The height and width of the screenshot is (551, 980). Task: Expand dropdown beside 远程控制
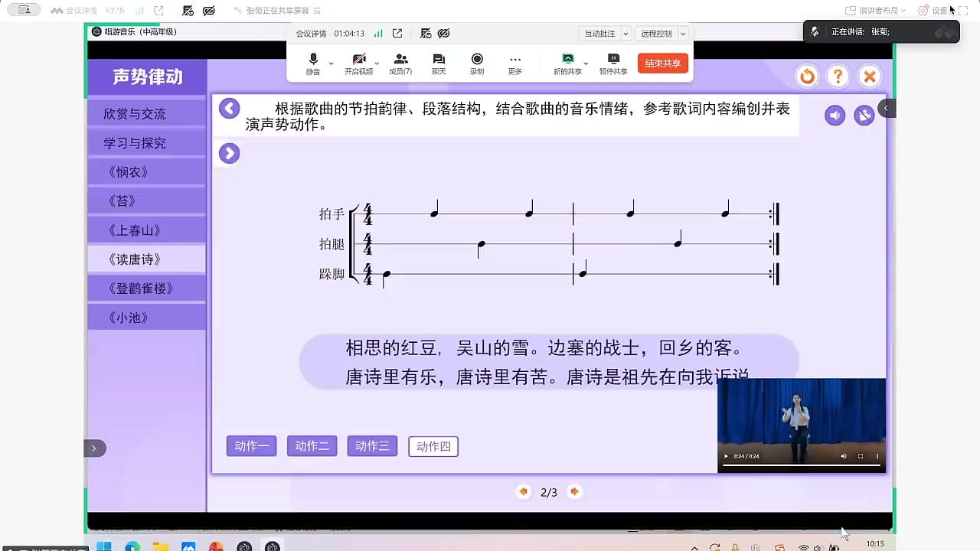tap(683, 34)
